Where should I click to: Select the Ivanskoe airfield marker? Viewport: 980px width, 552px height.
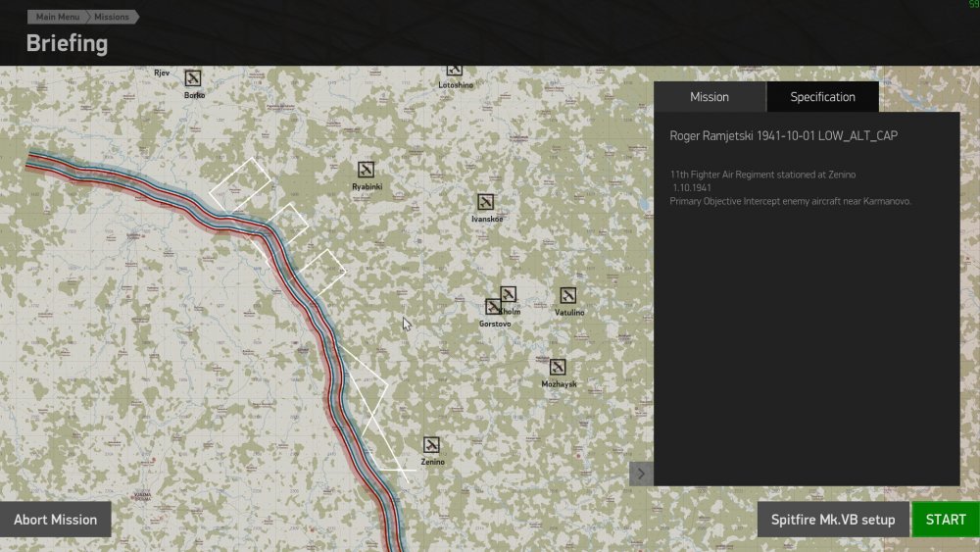[486, 202]
